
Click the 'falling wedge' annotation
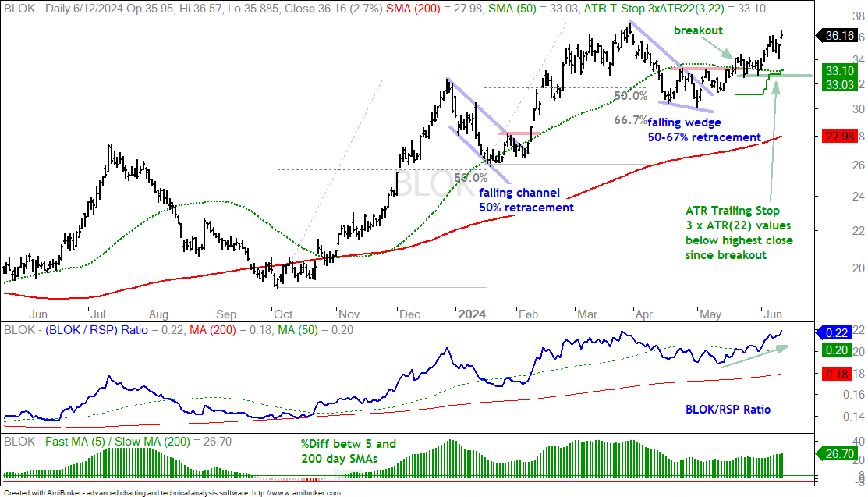(684, 122)
